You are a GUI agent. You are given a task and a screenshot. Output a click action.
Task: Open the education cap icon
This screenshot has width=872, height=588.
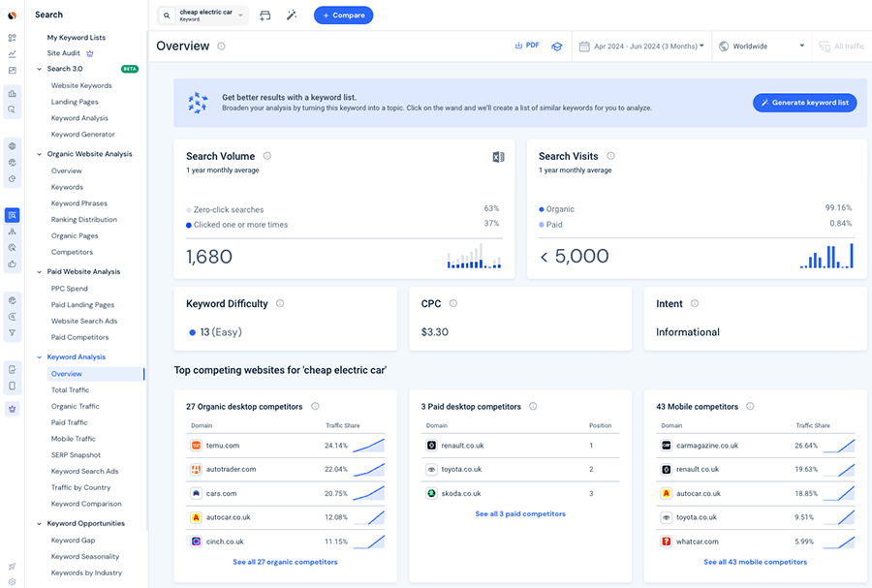[x=557, y=46]
